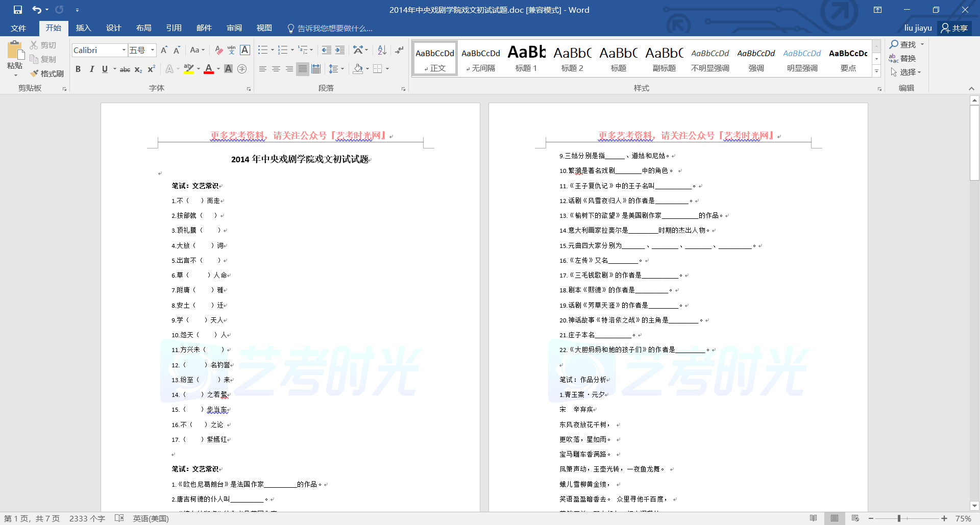The height and width of the screenshot is (525, 980).
Task: Click the zoom slider handle
Action: (x=899, y=518)
